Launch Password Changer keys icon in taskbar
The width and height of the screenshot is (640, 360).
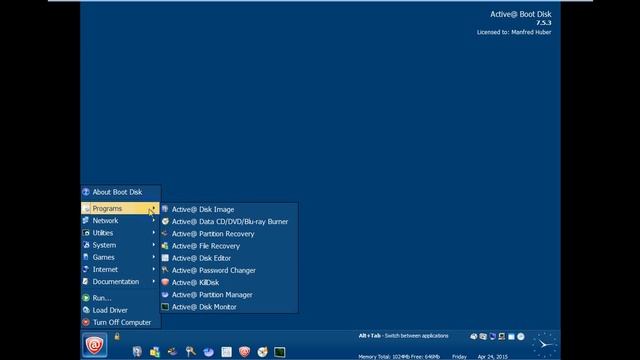click(x=191, y=351)
